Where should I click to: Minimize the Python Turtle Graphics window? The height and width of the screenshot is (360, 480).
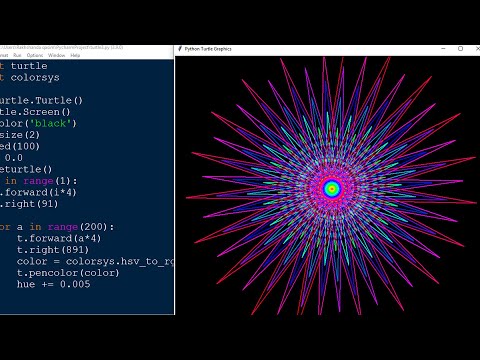point(443,49)
